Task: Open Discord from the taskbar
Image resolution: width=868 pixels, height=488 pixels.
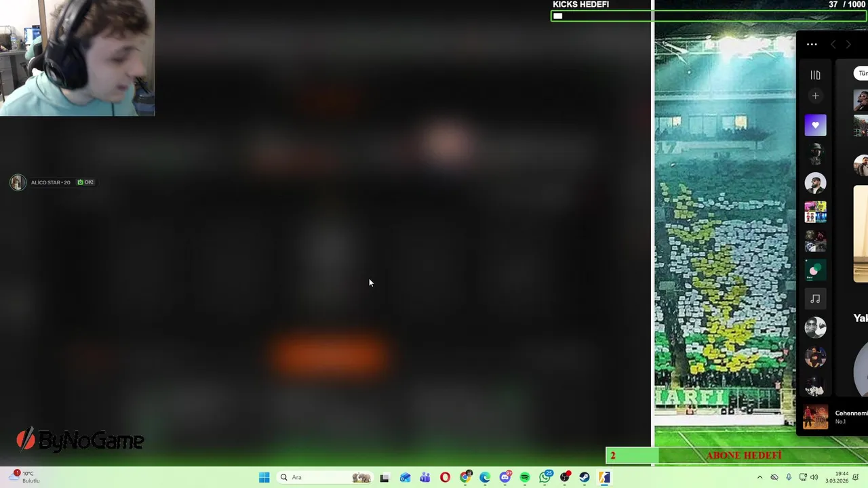Action: click(x=505, y=477)
